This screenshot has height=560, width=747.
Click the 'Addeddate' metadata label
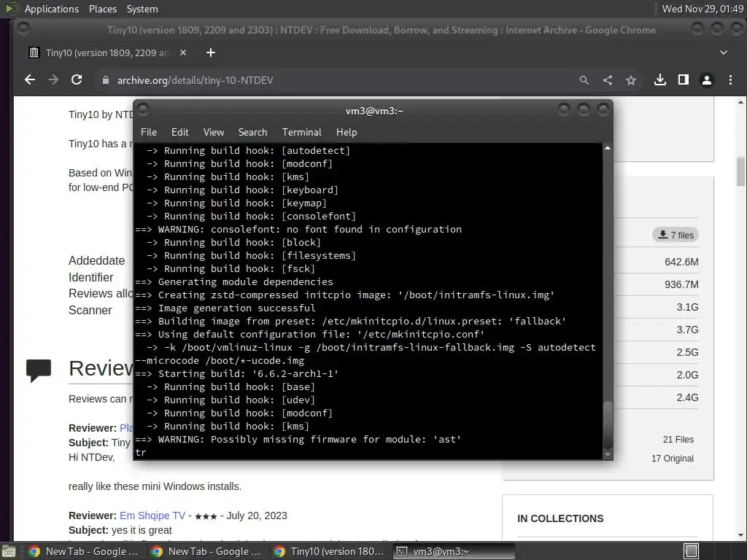[x=97, y=260]
